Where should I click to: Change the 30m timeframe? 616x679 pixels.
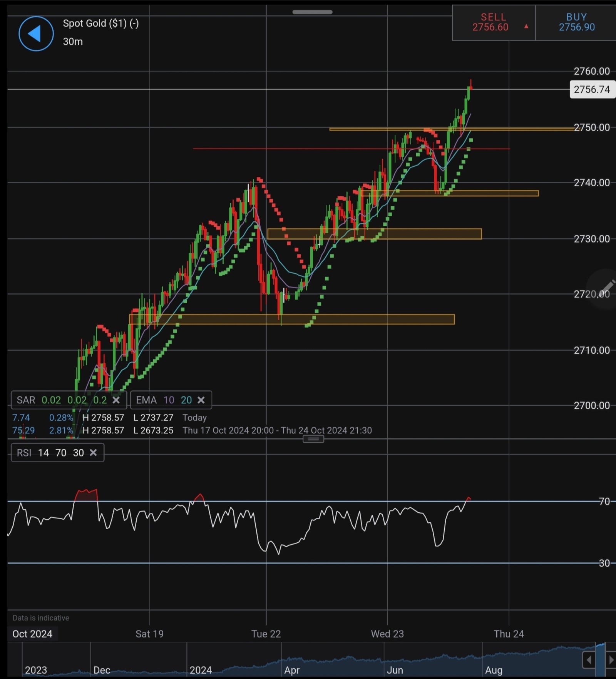pyautogui.click(x=73, y=42)
